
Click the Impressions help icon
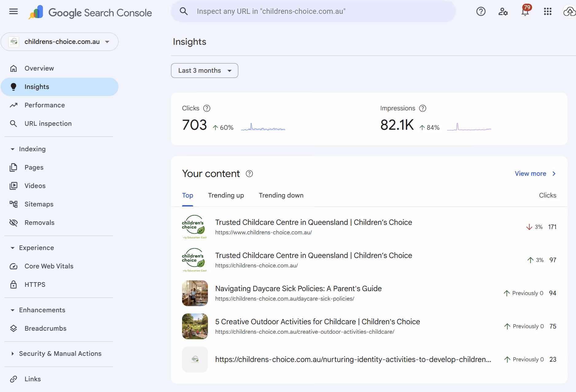(423, 108)
